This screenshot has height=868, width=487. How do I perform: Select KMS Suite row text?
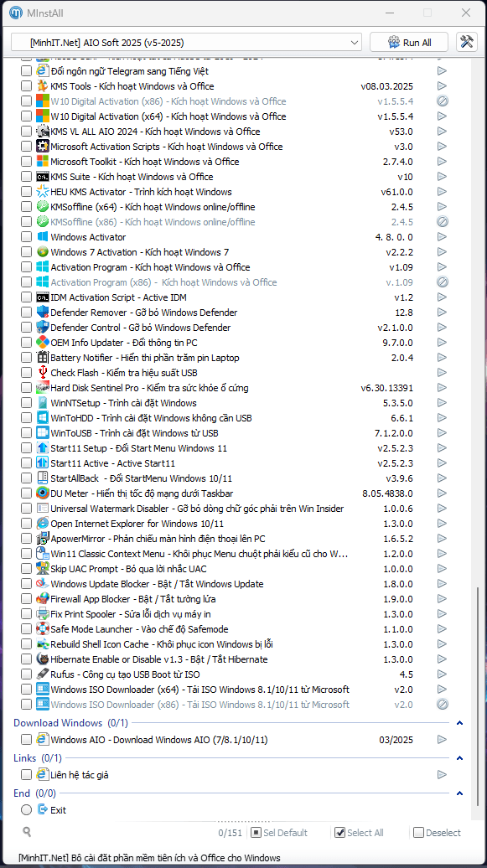click(132, 177)
